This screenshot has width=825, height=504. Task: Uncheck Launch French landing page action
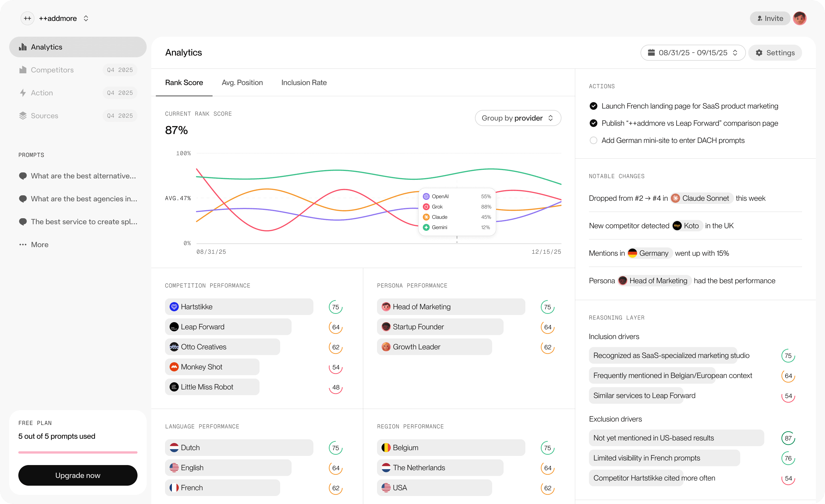593,106
